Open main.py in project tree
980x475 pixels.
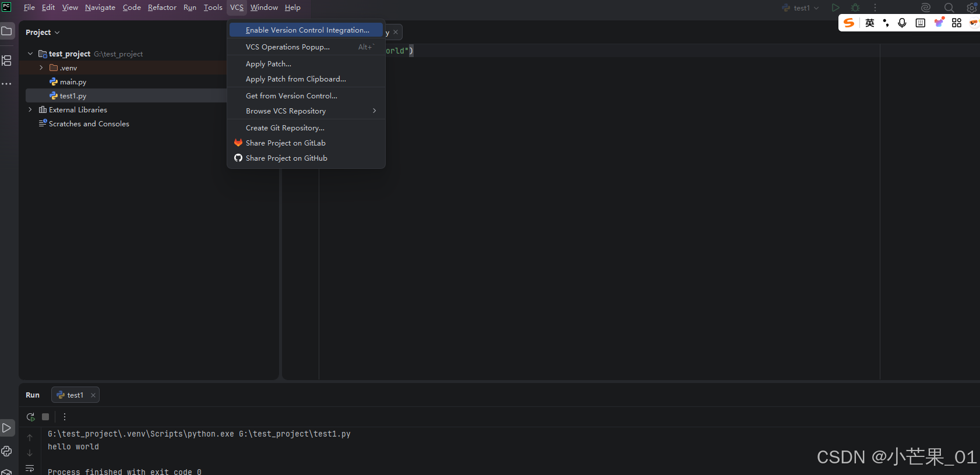point(73,81)
